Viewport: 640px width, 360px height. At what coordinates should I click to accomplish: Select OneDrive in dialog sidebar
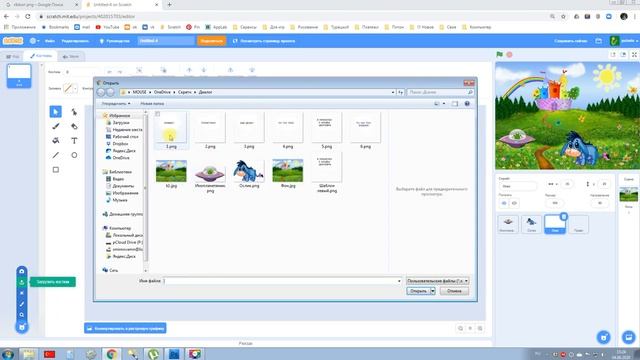coord(121,158)
